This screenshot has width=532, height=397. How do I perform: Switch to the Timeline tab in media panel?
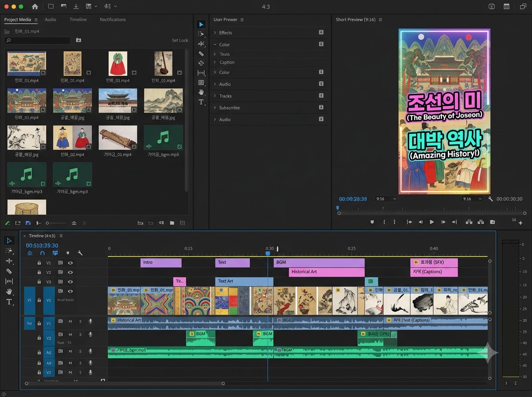(x=78, y=19)
